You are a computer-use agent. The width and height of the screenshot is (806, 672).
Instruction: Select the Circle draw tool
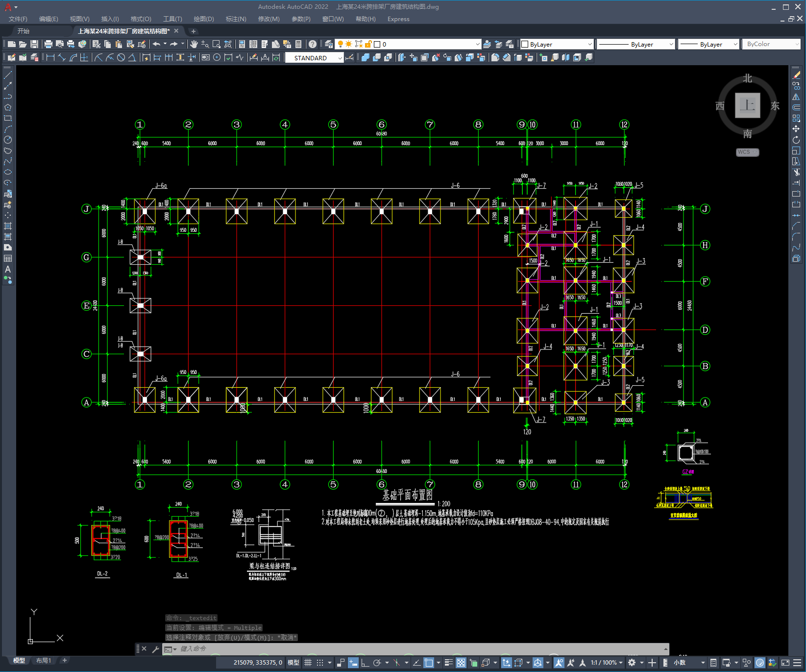coord(8,140)
